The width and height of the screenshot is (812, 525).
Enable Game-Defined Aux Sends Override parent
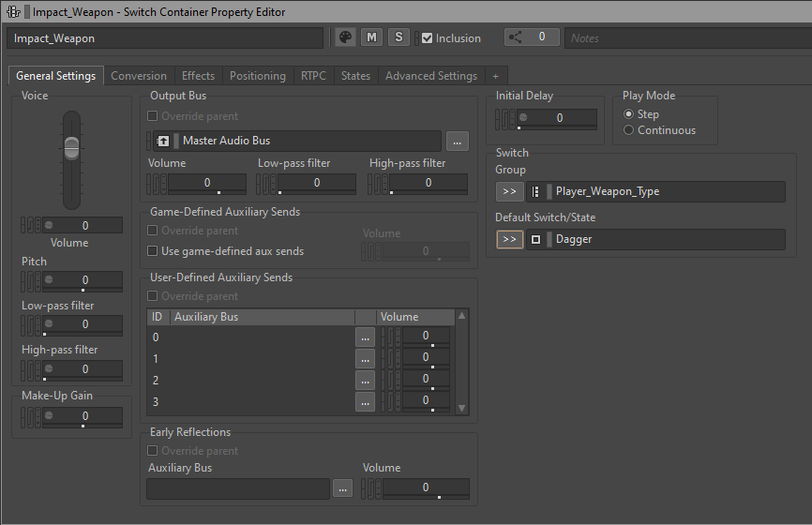(152, 231)
